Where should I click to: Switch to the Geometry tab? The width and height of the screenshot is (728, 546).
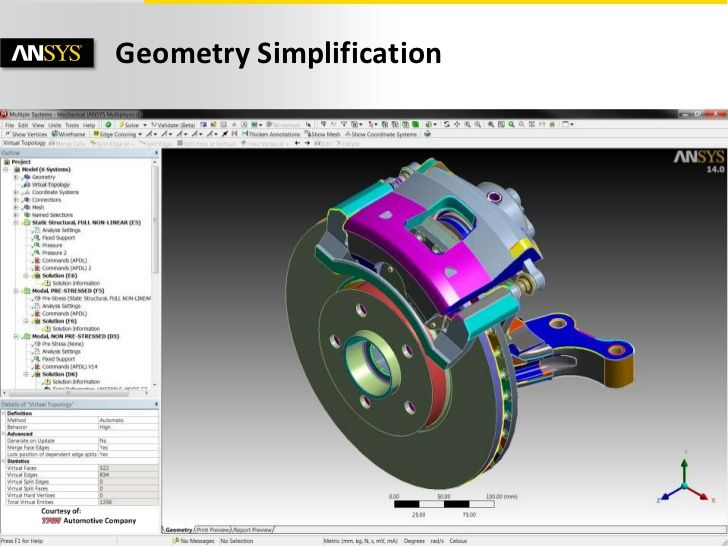[x=178, y=530]
